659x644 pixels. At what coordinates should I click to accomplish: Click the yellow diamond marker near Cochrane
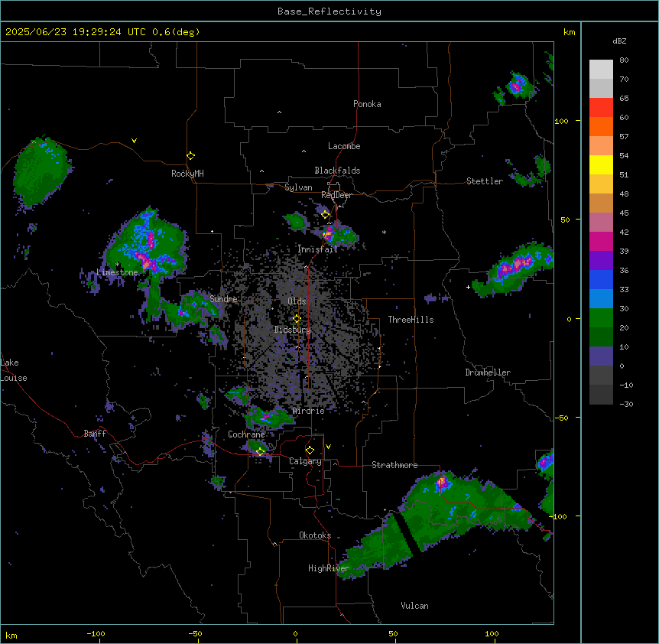(x=261, y=452)
